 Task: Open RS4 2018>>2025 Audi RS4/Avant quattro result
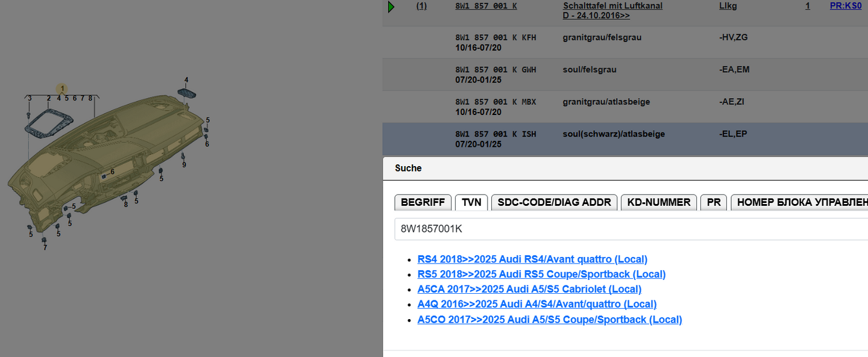tap(532, 259)
